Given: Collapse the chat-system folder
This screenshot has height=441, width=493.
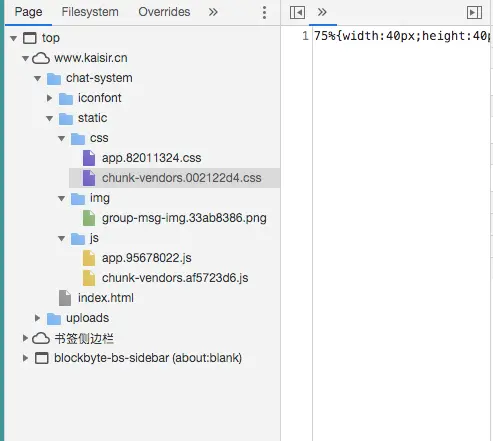Looking at the screenshot, I should pyautogui.click(x=38, y=78).
